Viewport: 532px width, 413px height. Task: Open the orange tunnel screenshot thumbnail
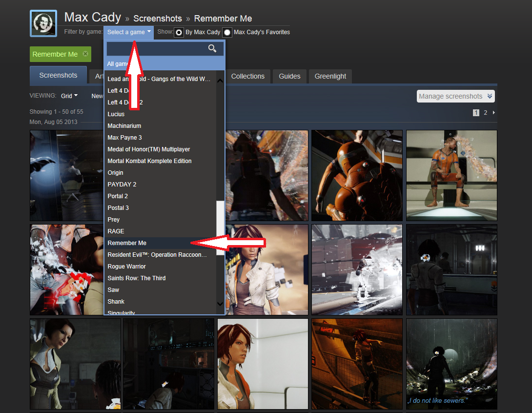pyautogui.click(x=357, y=364)
